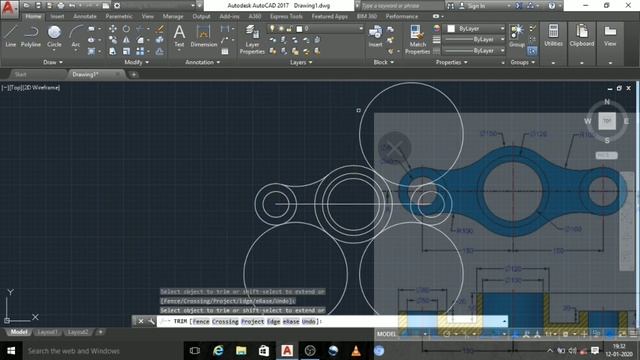This screenshot has width=640, height=360.
Task: Click the Insert block icon
Action: coord(375,36)
